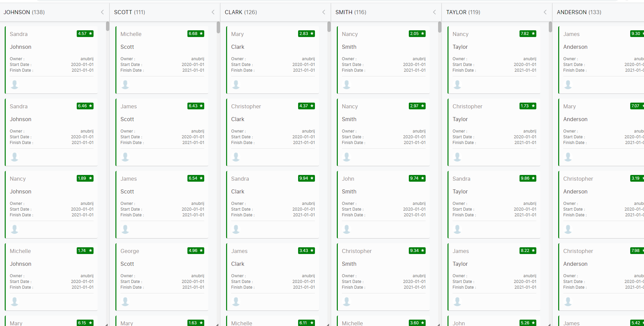
Task: Click the avatar icon on Nancy Smith's card
Action: [347, 84]
